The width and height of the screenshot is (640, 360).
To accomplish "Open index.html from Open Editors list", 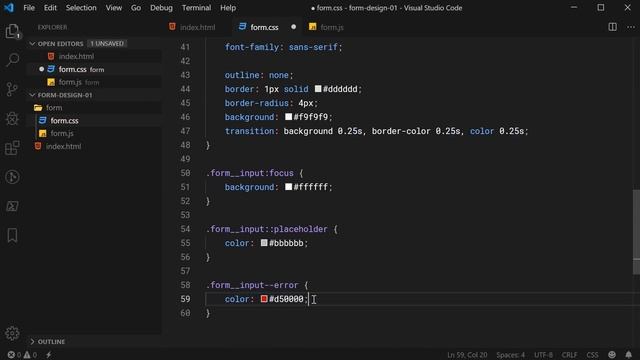I will (x=76, y=56).
